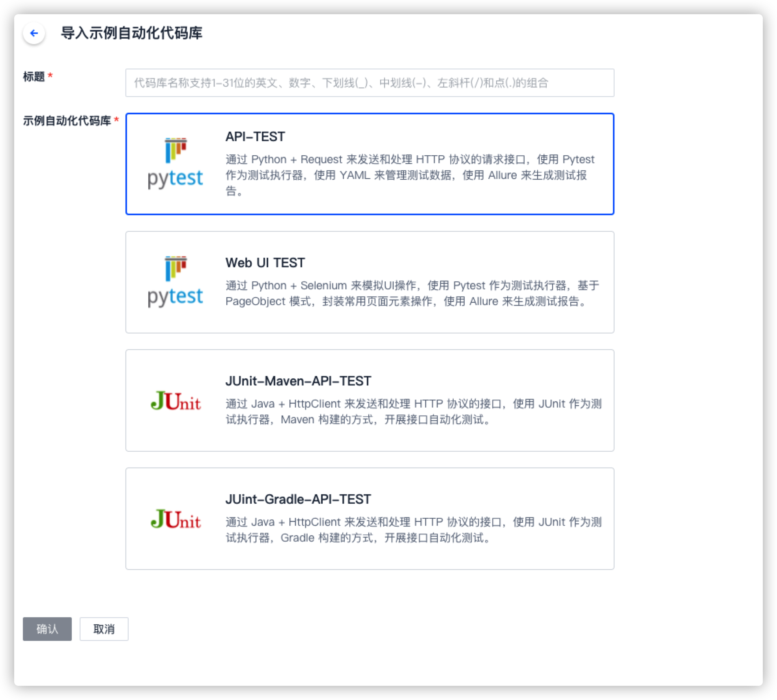Click the JUnit logo in JUnit-Maven-API-TEST card

point(176,400)
